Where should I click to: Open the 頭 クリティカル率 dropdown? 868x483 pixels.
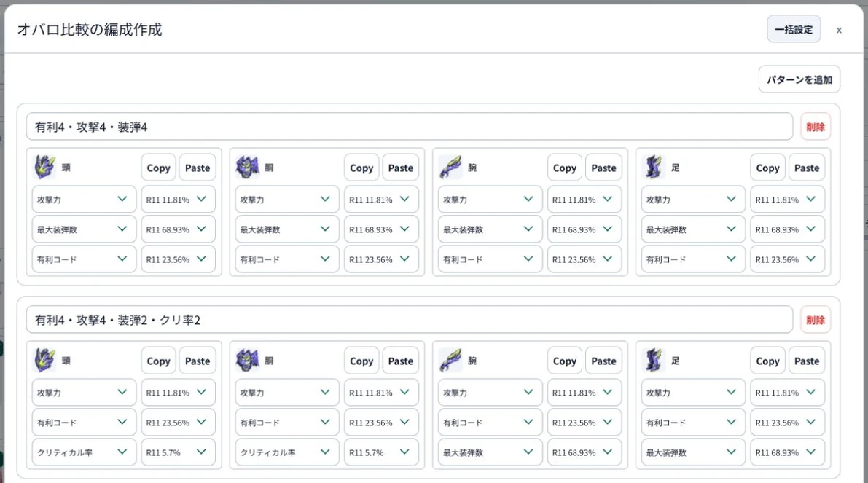[x=84, y=452]
